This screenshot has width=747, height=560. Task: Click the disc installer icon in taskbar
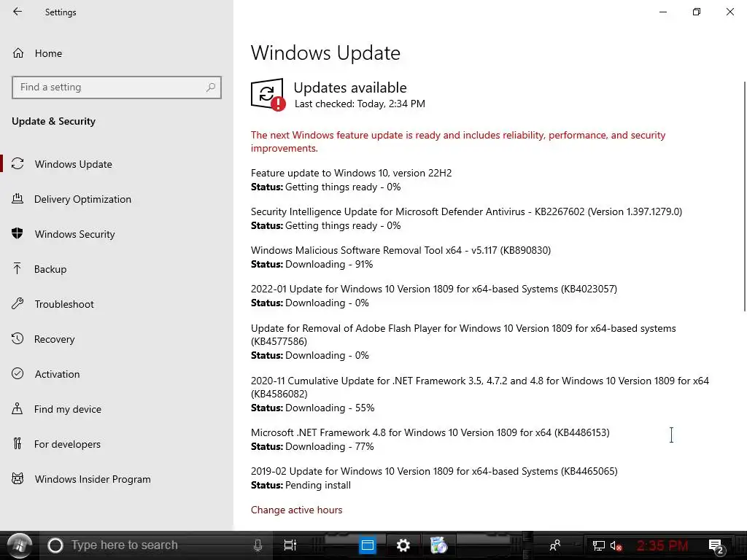click(x=438, y=545)
